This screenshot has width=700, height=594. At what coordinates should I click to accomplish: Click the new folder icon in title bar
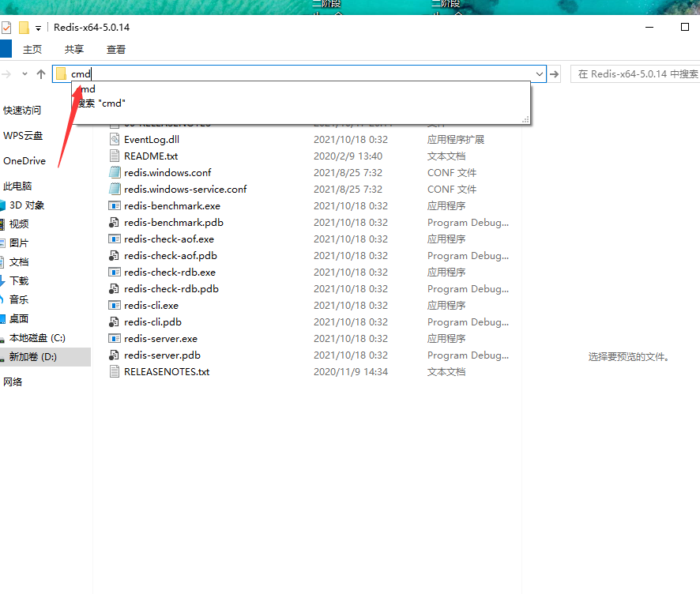click(x=24, y=28)
